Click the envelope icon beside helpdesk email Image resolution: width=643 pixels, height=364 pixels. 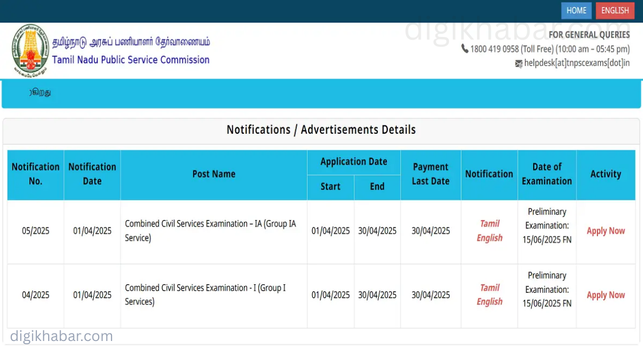(x=518, y=64)
